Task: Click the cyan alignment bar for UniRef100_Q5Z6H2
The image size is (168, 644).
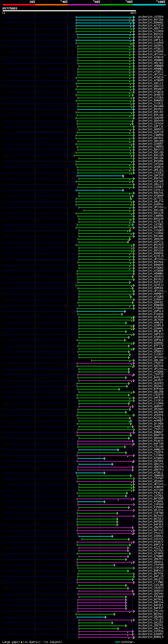Action: pos(91,617)
